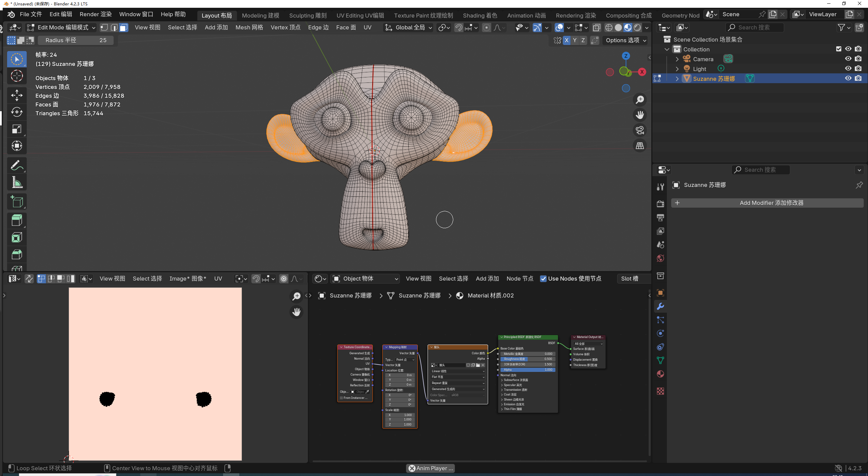Viewport: 868px width, 476px height.
Task: Hide Suzanne in viewport
Action: coord(848,78)
